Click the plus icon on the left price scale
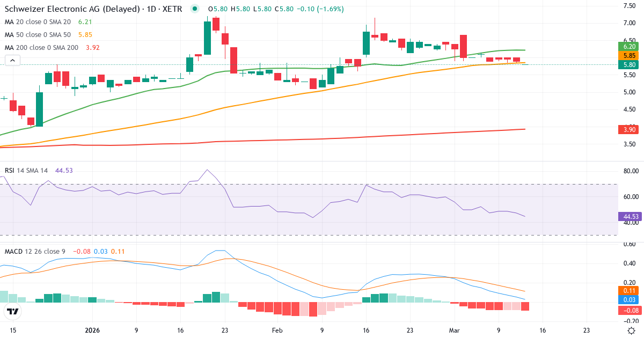This screenshot has width=644, height=338. click(3, 99)
